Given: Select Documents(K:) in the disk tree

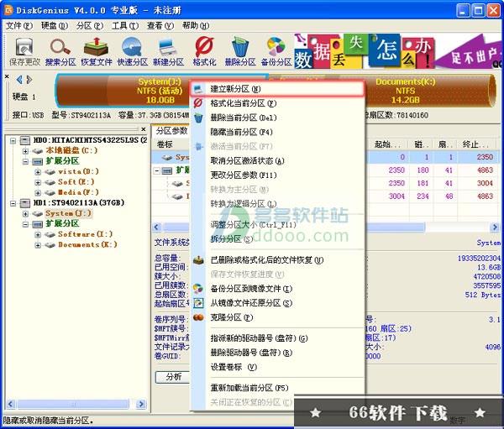Looking at the screenshot, I should point(87,245).
